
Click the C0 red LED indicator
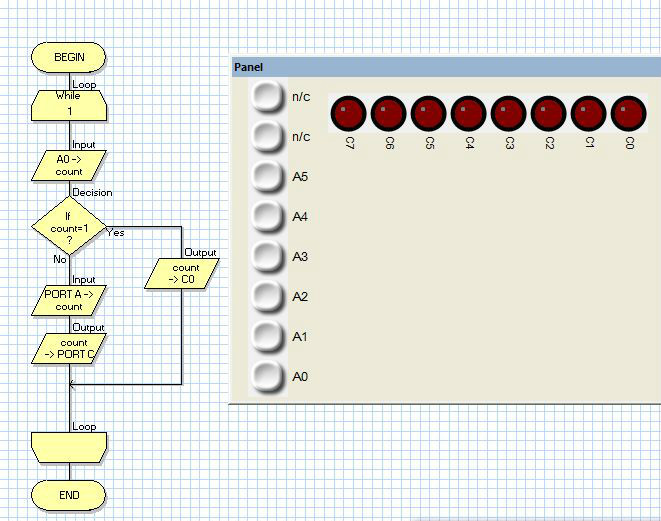(x=628, y=114)
